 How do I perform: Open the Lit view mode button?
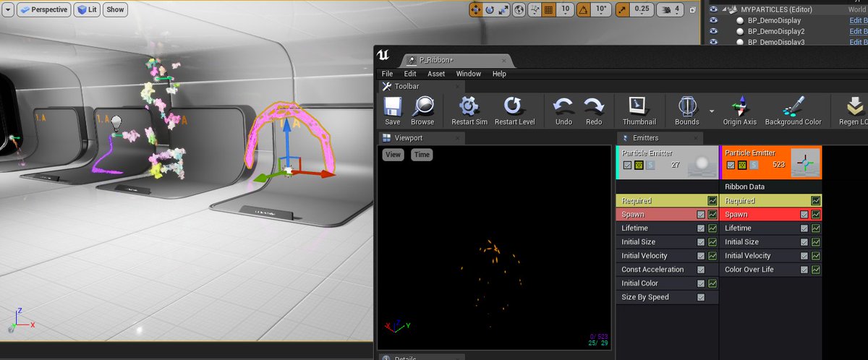click(87, 9)
